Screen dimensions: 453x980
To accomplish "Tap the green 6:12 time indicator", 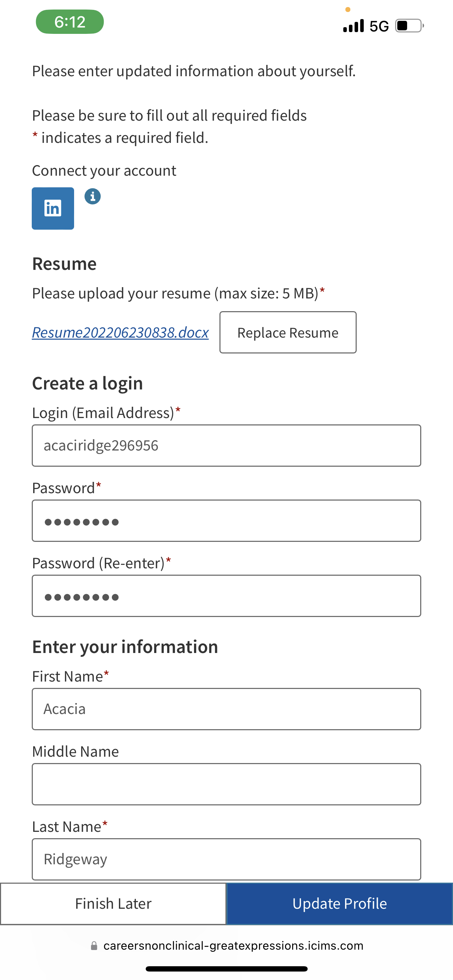I will point(70,22).
